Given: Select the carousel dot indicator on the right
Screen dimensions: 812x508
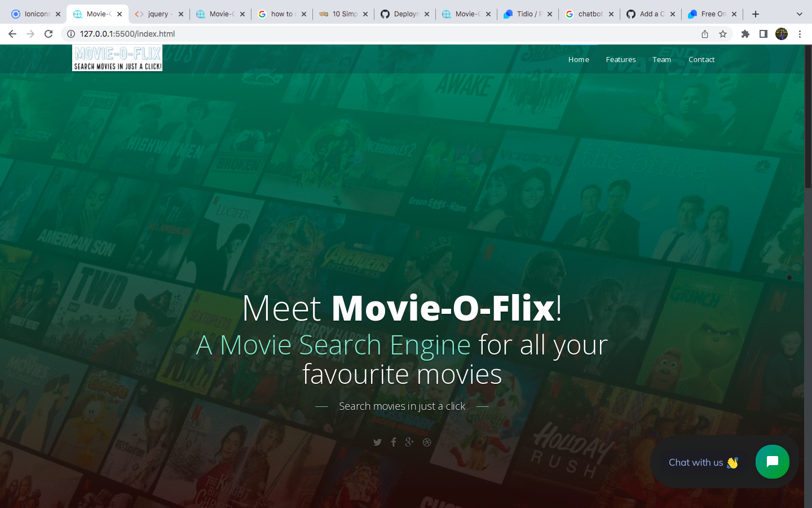Looking at the screenshot, I should [x=789, y=277].
